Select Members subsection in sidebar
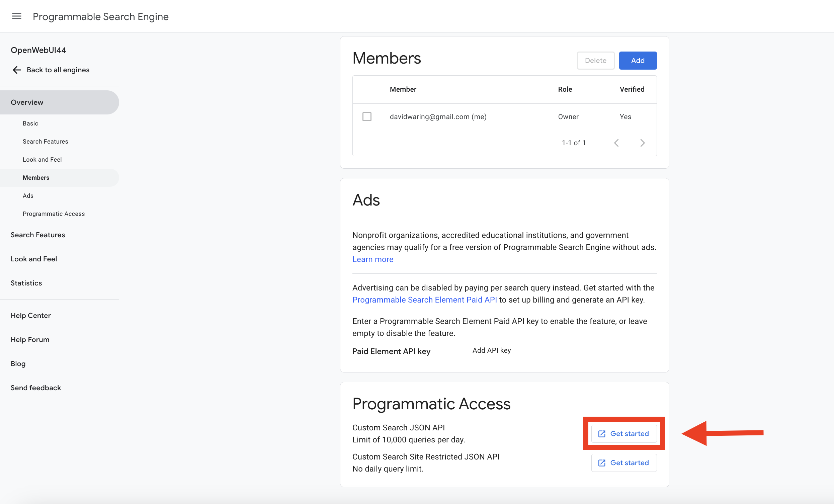Viewport: 834px width, 504px height. coord(60,178)
